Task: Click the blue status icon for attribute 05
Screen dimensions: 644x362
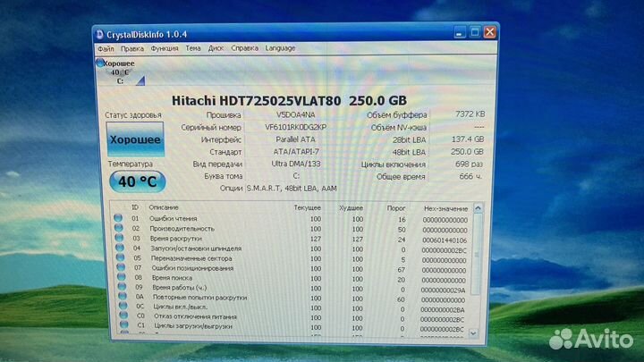Action: 118,258
